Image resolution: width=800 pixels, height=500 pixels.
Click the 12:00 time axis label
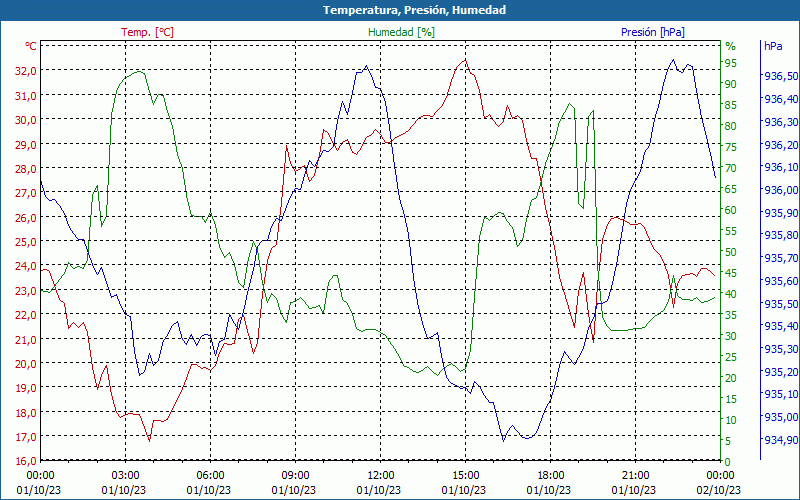380,475
